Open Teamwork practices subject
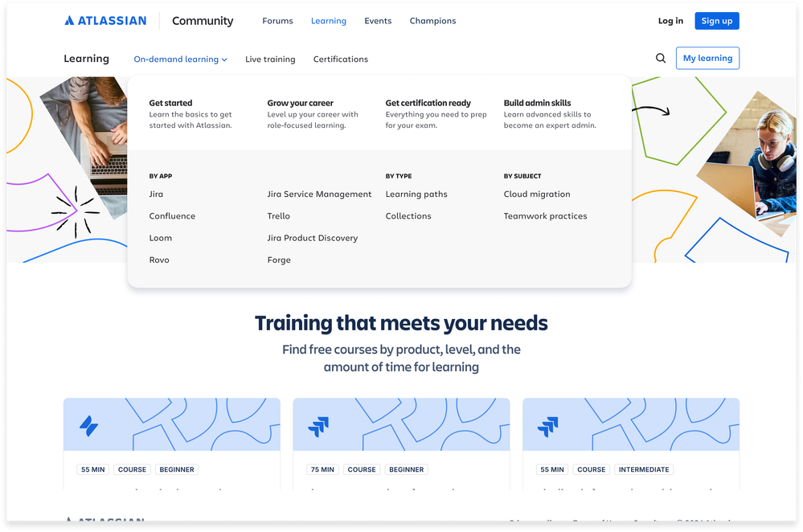The image size is (803, 532). pyautogui.click(x=546, y=216)
